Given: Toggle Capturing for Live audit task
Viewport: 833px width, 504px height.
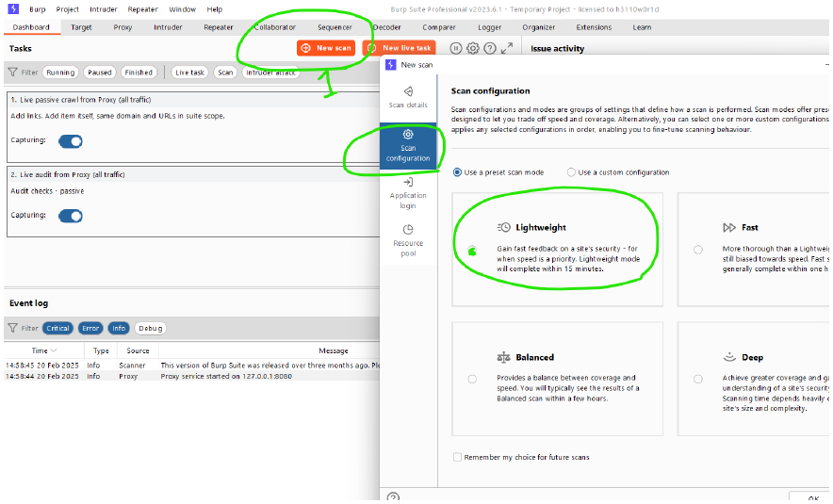Looking at the screenshot, I should 70,216.
